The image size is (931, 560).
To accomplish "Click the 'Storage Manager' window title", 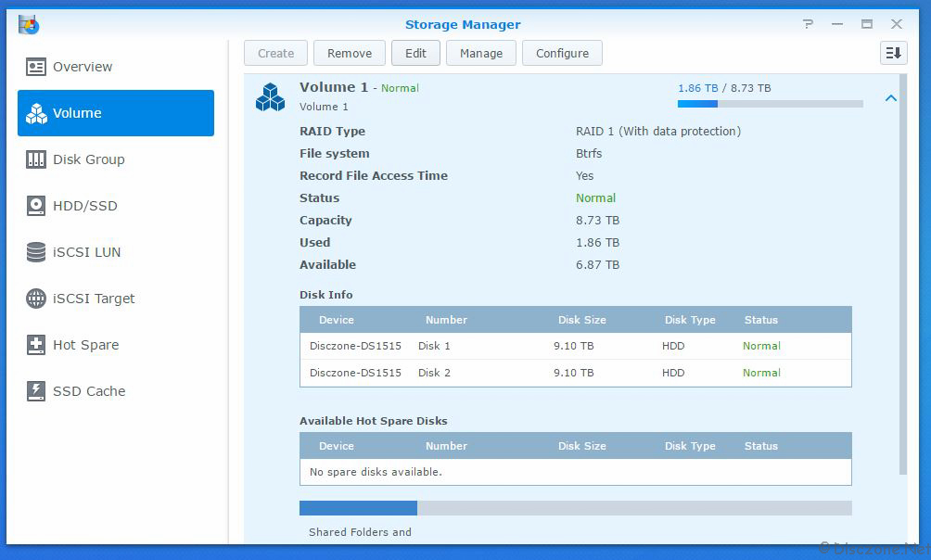I will [463, 25].
